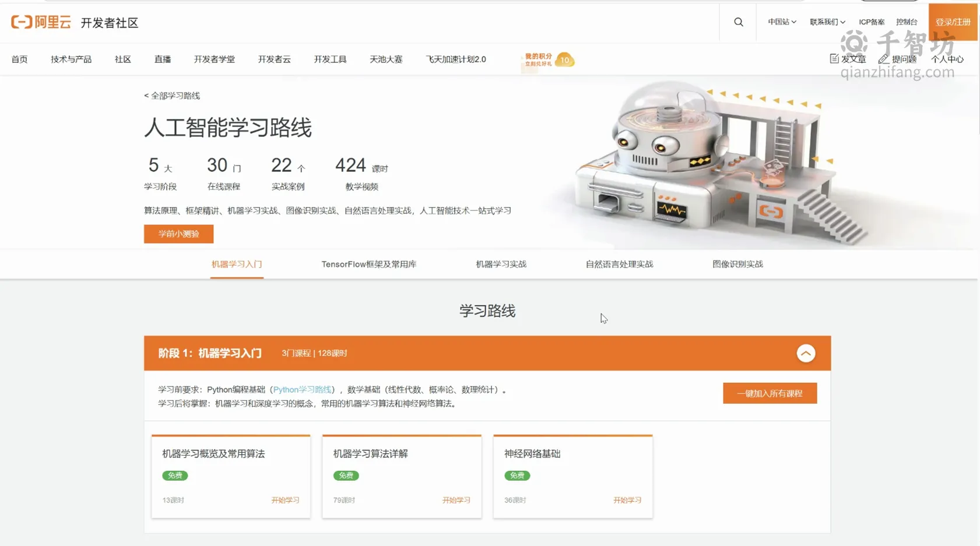Switch to the 图像识别实战 tab

point(738,265)
